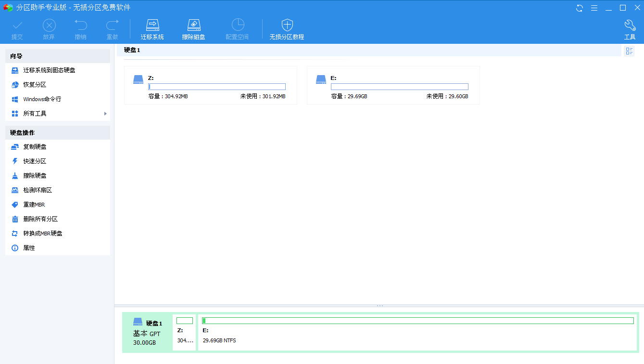Click the 擦除磁盘 toolbar icon
The height and width of the screenshot is (364, 644).
[193, 26]
